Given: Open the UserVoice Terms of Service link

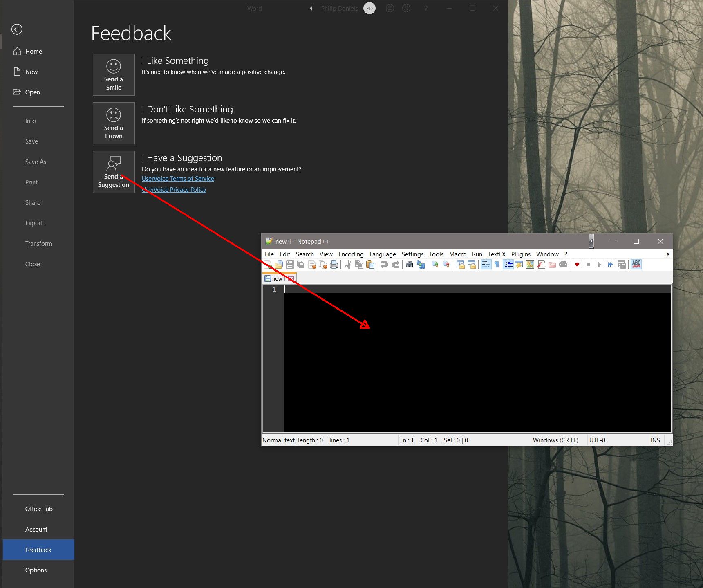Looking at the screenshot, I should (178, 179).
